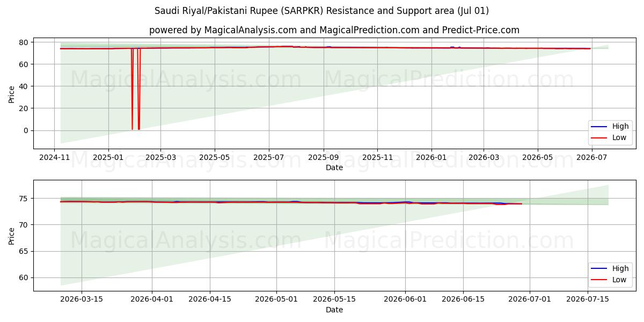Click the '75' price tick on bottom chart
The height and width of the screenshot is (322, 644).
[25, 199]
